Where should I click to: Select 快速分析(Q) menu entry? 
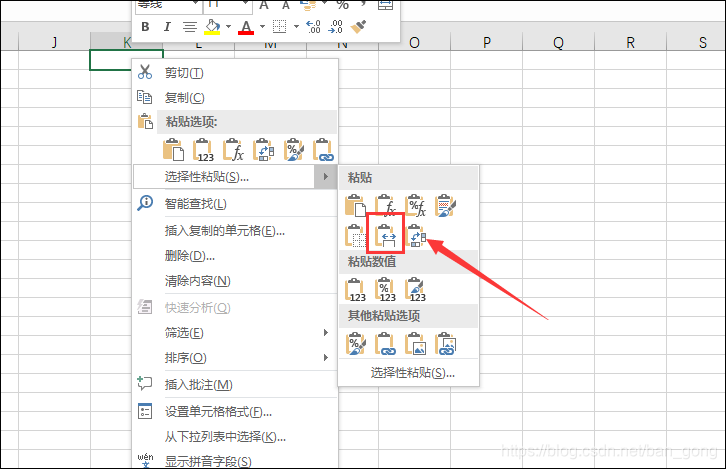236,307
